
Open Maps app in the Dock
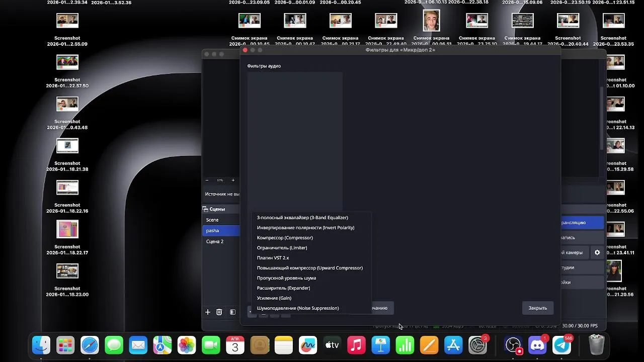(x=163, y=345)
